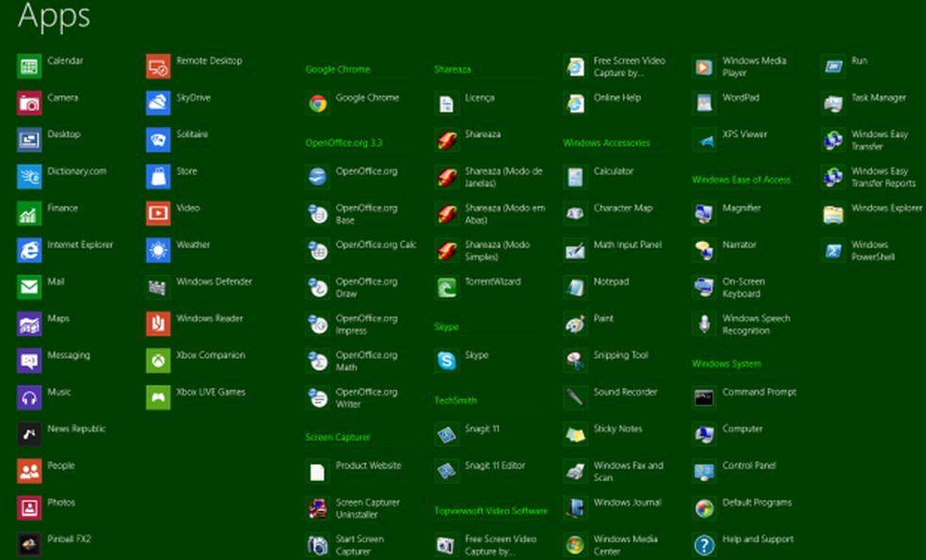Screen dimensions: 926x560
Task: Select the OpenOffice.org 3.3 group header
Action: click(343, 143)
